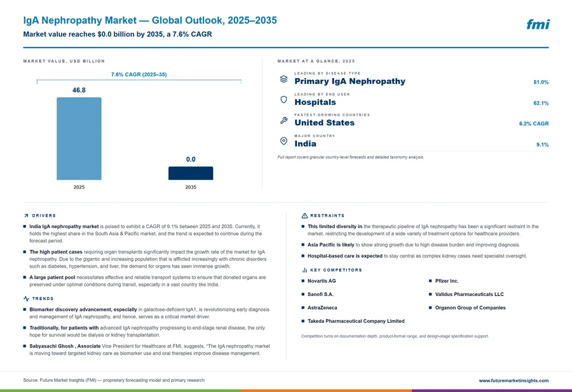The height and width of the screenshot is (392, 572).
Task: Click the 'Trends' section heading
Action: [43, 298]
